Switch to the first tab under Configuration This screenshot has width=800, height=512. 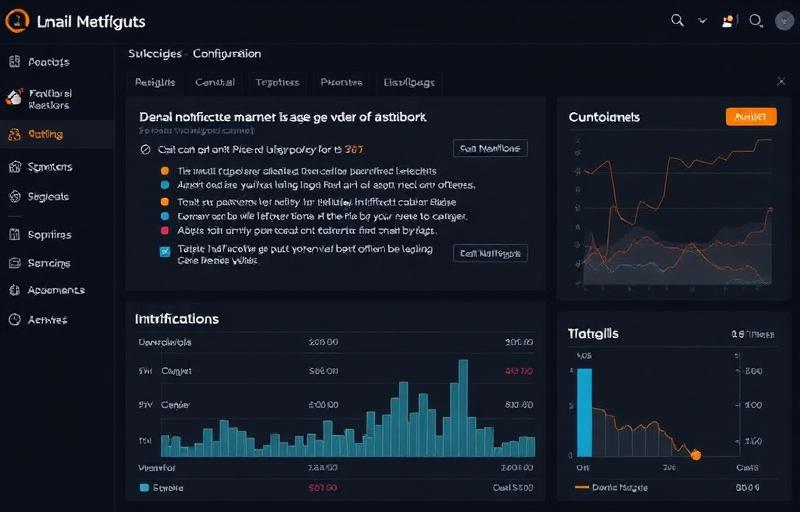coord(155,82)
